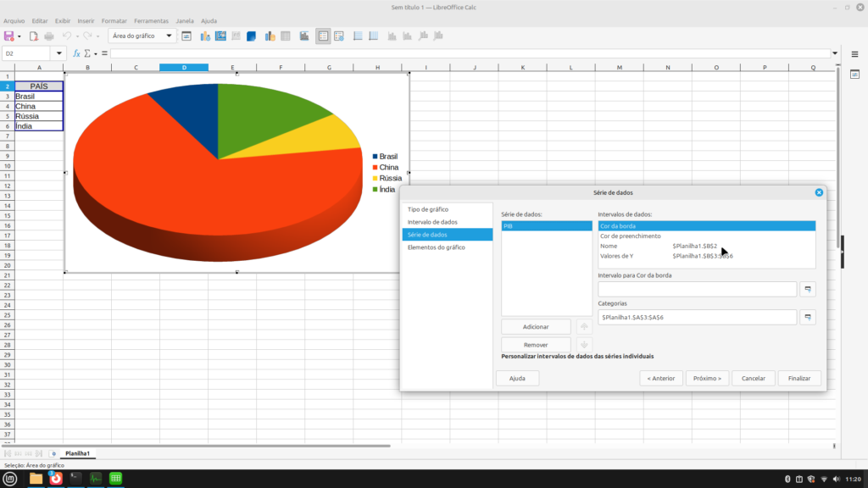The image size is (868, 488).
Task: Click the Categorias range input field
Action: (x=697, y=317)
